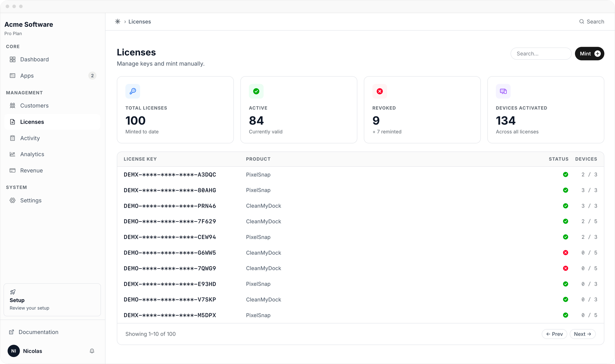Screen dimensions: 615x364
Task: Click the key icon on Total Licenses card
Action: click(x=133, y=91)
